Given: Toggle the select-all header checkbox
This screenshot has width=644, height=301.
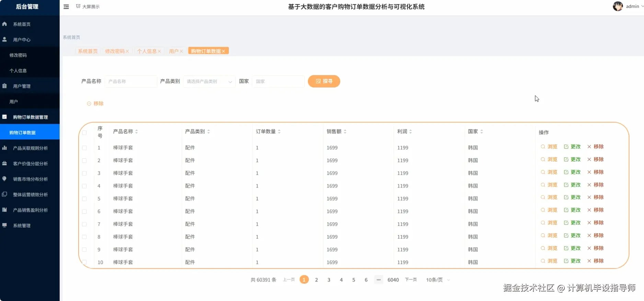Looking at the screenshot, I should pos(84,132).
